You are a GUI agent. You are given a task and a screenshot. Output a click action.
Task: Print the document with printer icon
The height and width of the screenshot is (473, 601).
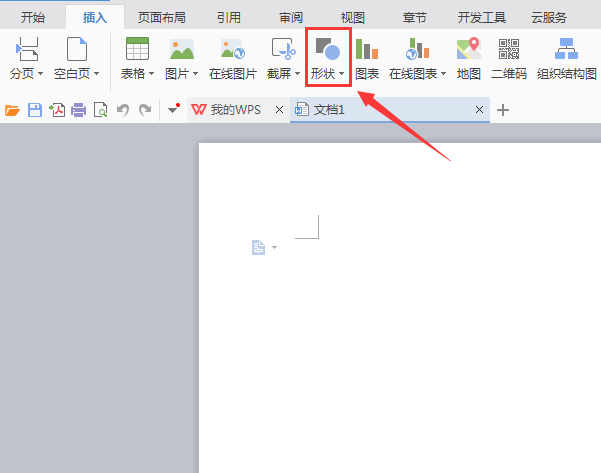79,110
